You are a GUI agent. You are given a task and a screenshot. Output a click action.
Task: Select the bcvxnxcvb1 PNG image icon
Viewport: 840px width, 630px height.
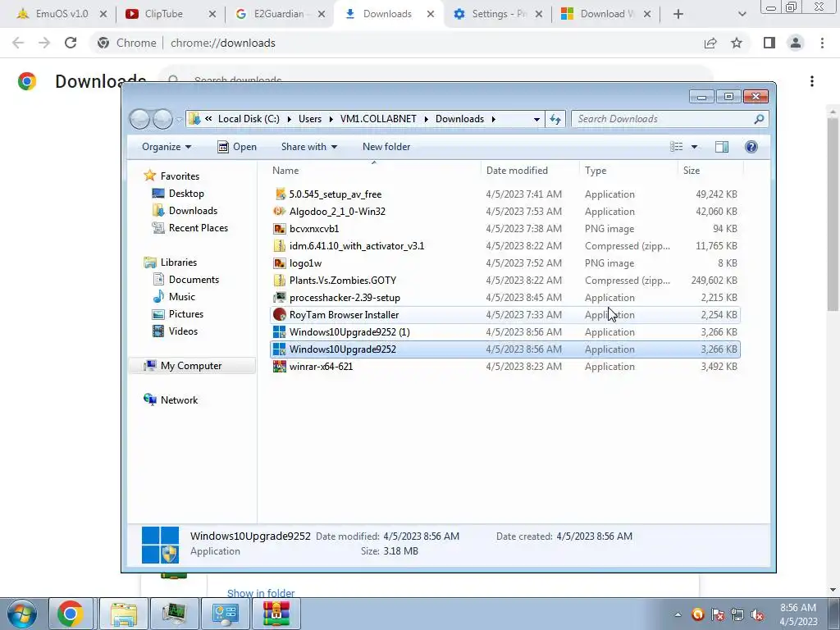279,229
